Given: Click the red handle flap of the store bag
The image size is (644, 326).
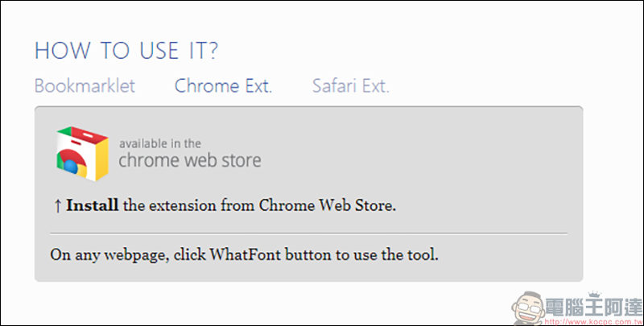Looking at the screenshot, I should point(89,134).
